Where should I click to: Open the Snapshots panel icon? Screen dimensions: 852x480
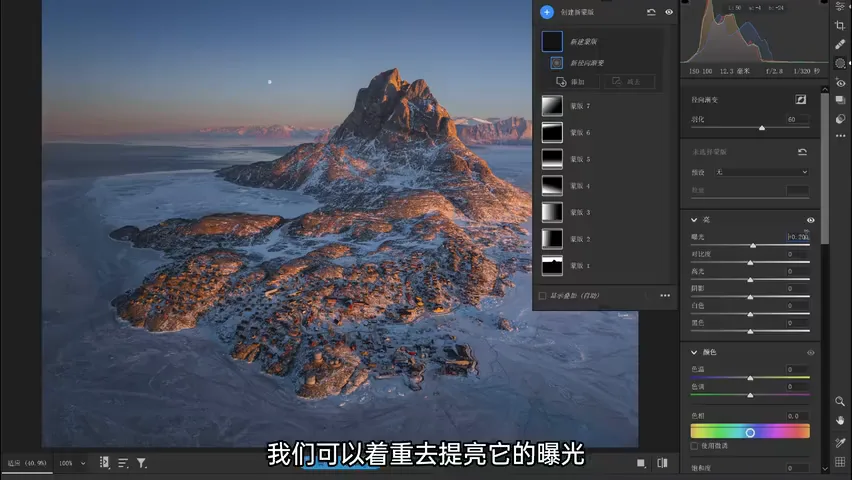pos(840,100)
